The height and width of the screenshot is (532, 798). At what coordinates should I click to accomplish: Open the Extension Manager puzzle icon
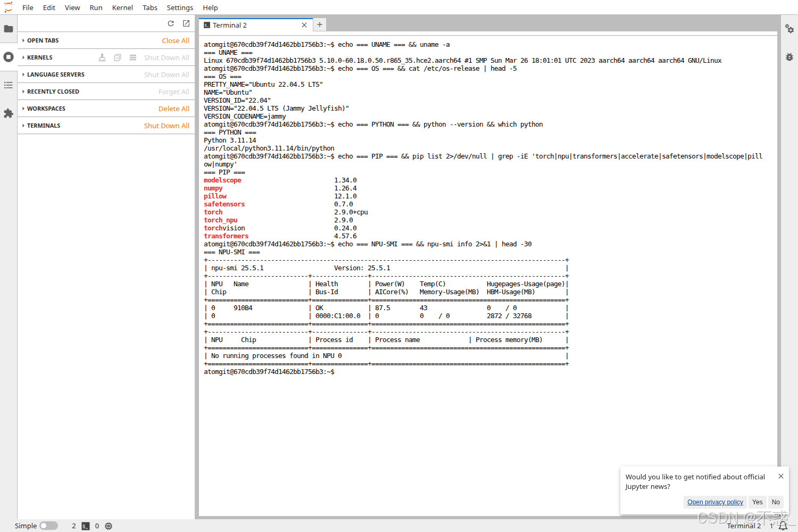click(9, 113)
